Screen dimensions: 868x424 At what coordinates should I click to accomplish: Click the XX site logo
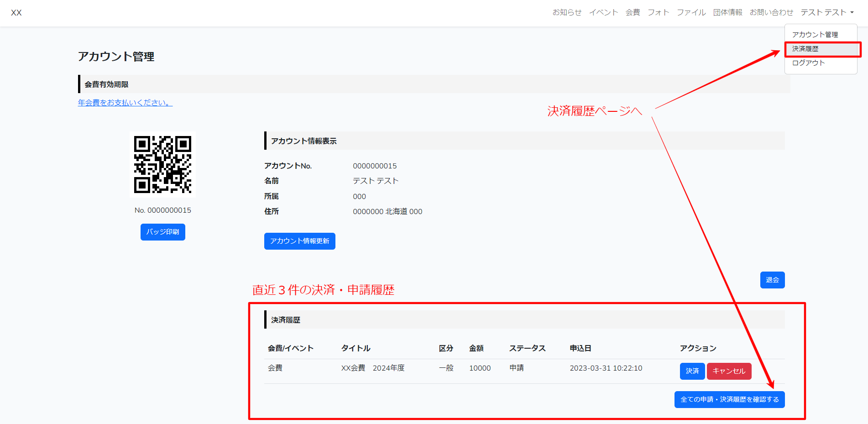tap(16, 13)
